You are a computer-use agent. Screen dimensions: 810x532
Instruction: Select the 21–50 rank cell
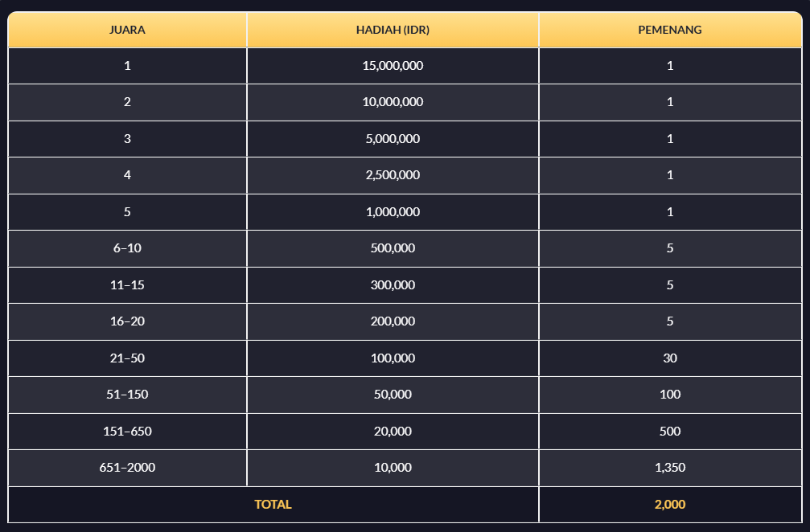click(127, 358)
